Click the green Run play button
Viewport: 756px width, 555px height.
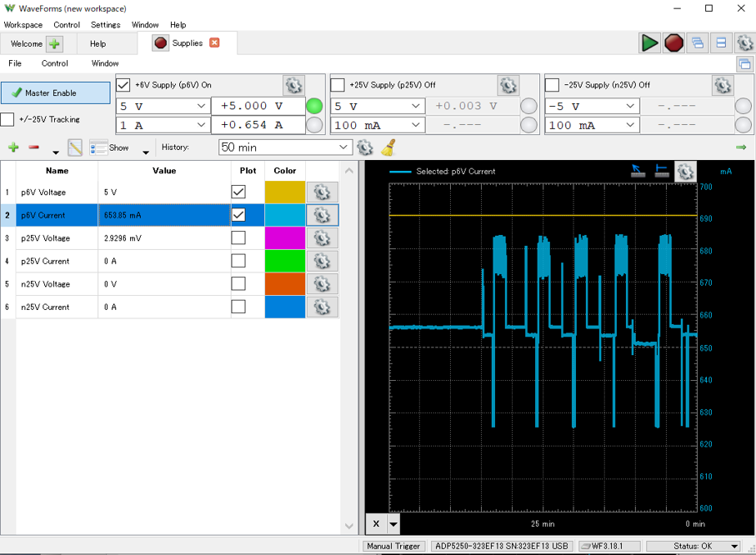tap(649, 43)
